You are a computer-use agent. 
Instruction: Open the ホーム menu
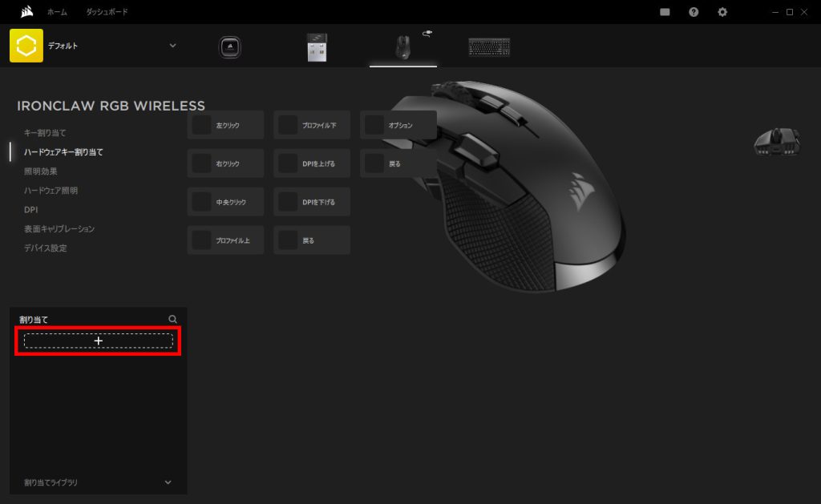tap(57, 11)
